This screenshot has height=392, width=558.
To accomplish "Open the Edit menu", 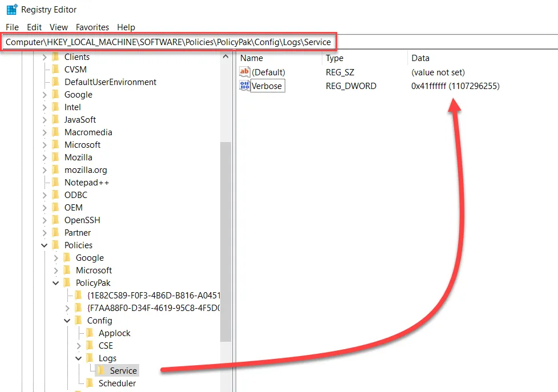I will pyautogui.click(x=34, y=27).
